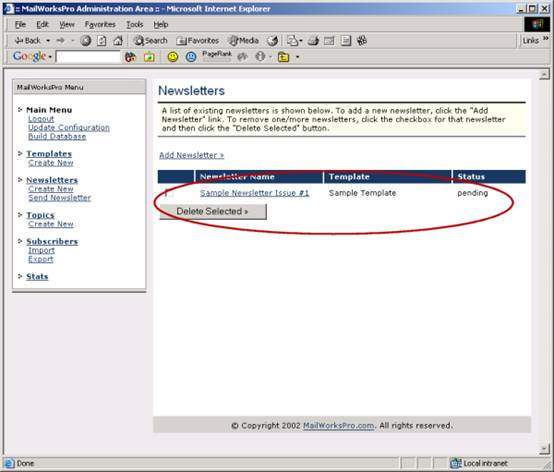The image size is (554, 472).
Task: Click the Delete Selected button
Action: 213,211
